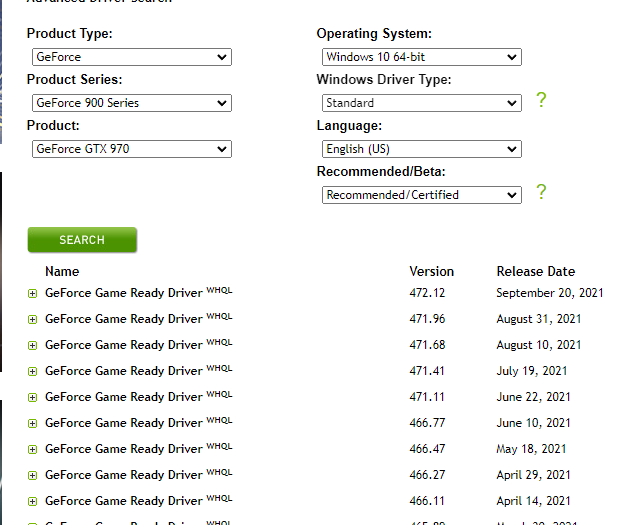
Task: Click the release date May 18, 2021
Action: pos(531,449)
